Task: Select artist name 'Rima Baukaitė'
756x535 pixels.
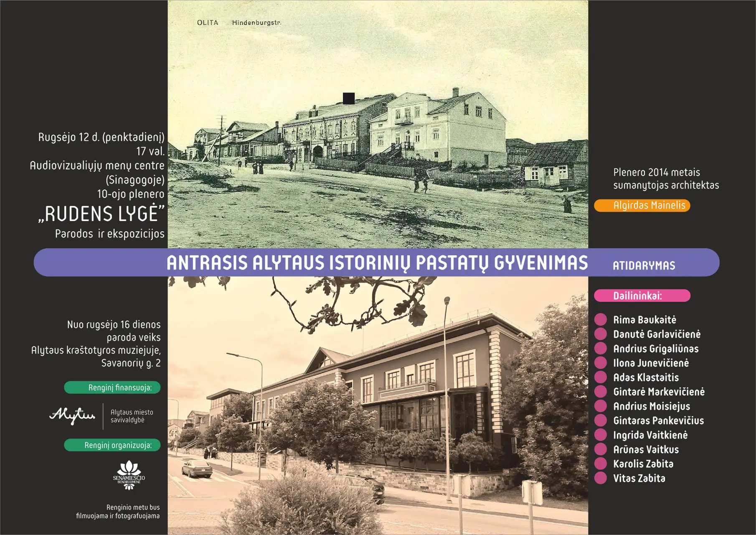Action: click(644, 320)
